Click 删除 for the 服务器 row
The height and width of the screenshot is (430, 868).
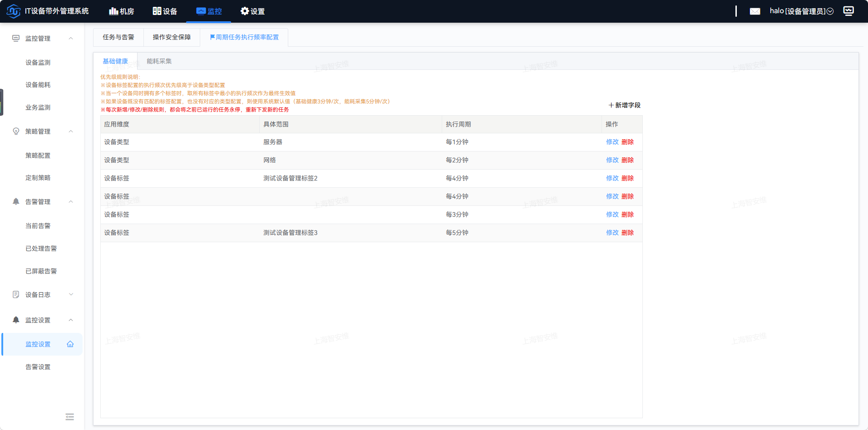pos(627,142)
